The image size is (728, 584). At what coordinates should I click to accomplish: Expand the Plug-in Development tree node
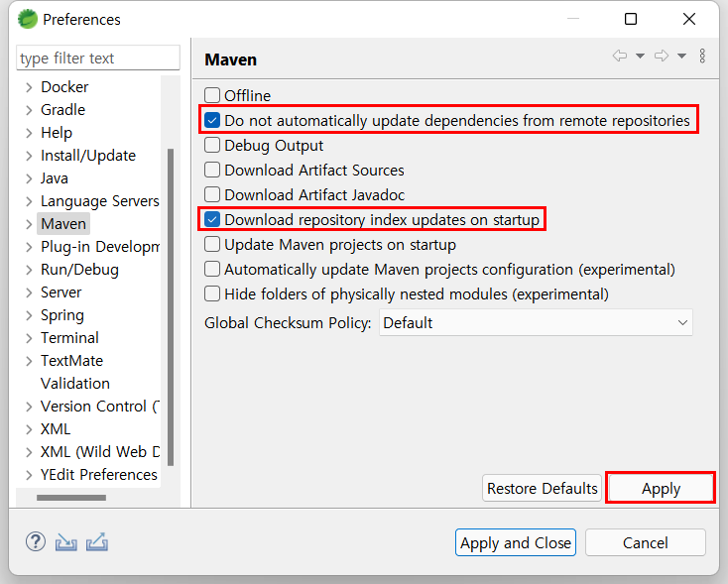click(x=29, y=247)
